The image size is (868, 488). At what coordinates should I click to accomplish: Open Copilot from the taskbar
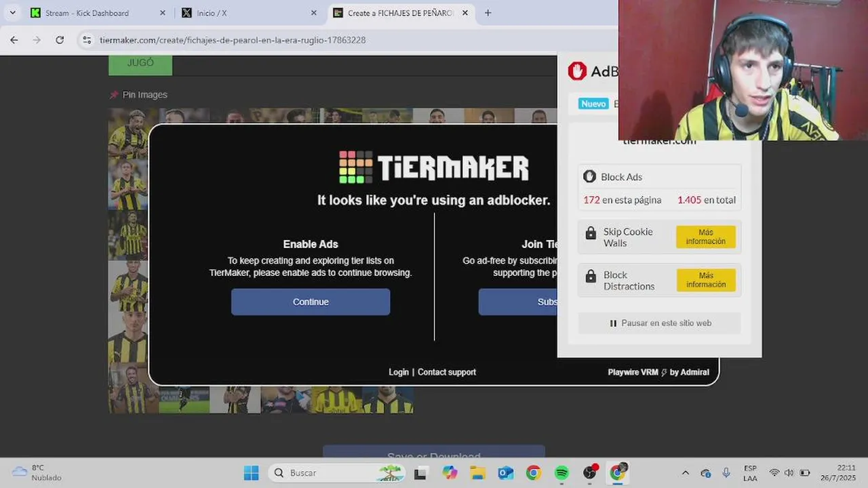(x=450, y=472)
